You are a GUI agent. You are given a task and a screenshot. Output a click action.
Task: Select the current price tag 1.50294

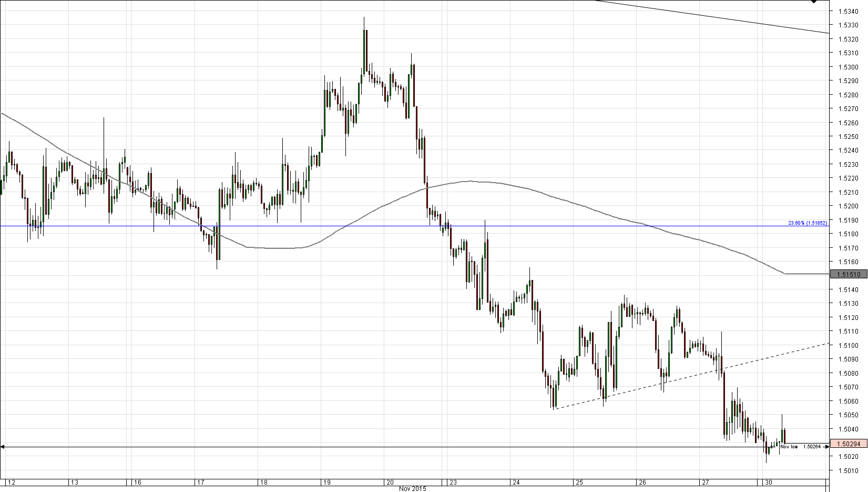[849, 444]
